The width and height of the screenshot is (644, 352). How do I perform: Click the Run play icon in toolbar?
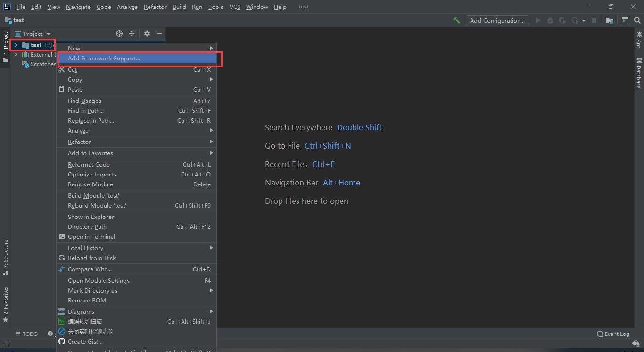point(538,20)
